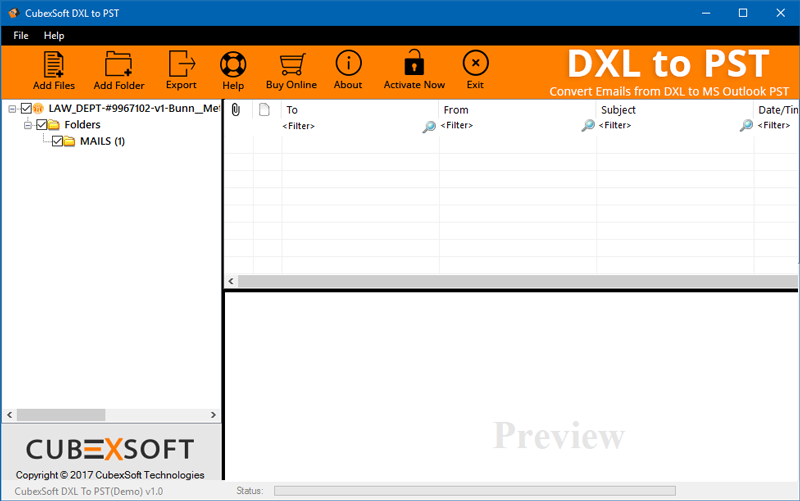The width and height of the screenshot is (800, 501).
Task: Select the Folders tree item label
Action: click(x=82, y=124)
